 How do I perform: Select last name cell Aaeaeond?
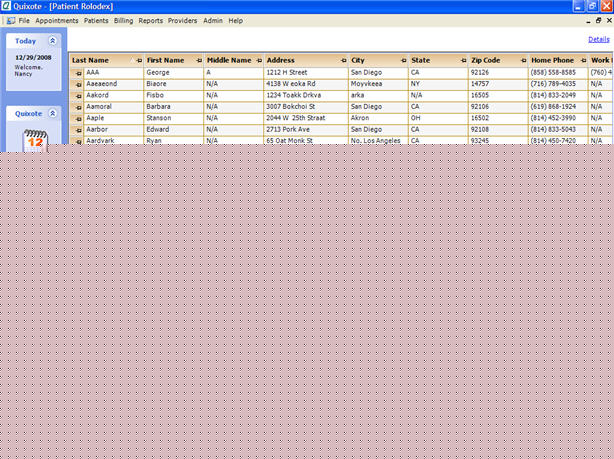click(x=114, y=84)
